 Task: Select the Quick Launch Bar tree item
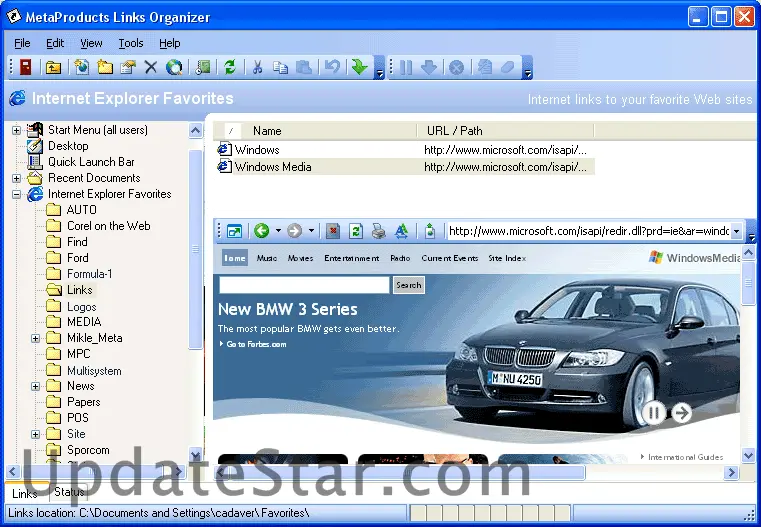[x=91, y=162]
